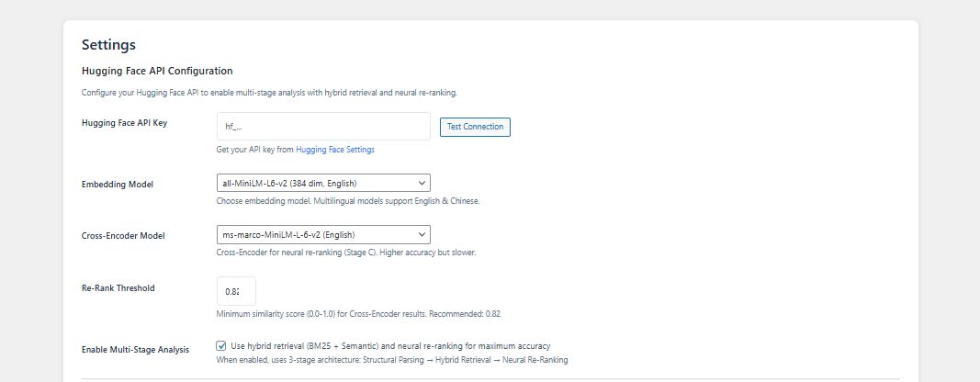Click the chevron arrow on the Cross-Encoder Model select
The width and height of the screenshot is (980, 382).
(422, 235)
